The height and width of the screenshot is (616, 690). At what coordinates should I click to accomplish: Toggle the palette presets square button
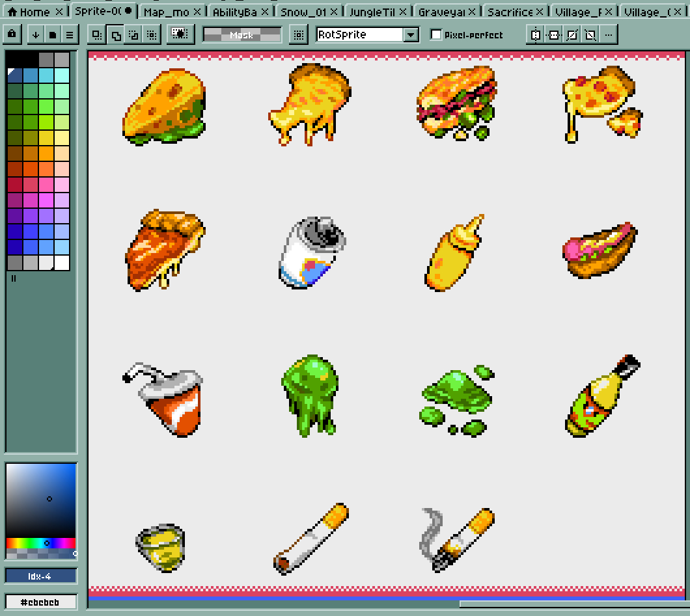tap(53, 34)
